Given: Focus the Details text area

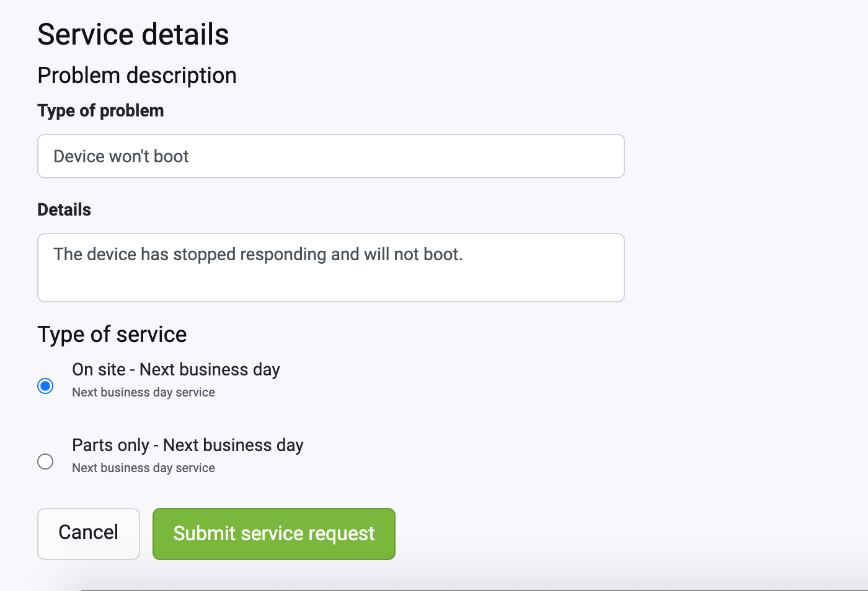Looking at the screenshot, I should pos(331,268).
